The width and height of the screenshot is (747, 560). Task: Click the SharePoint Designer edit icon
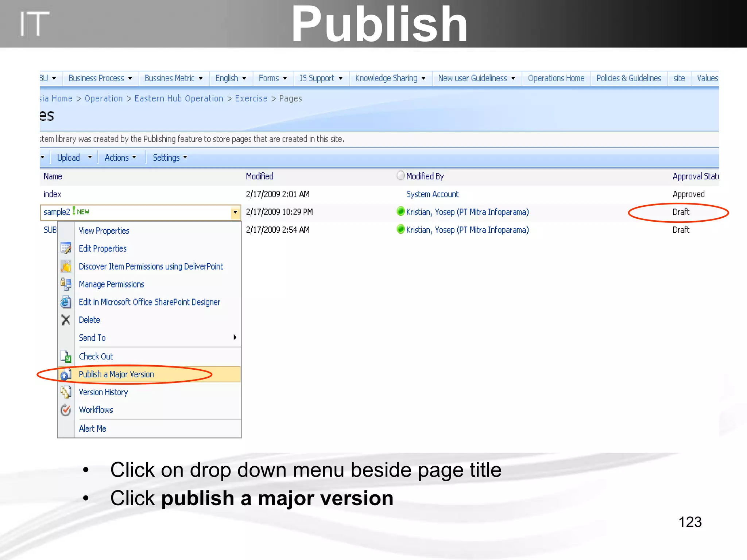click(x=66, y=302)
